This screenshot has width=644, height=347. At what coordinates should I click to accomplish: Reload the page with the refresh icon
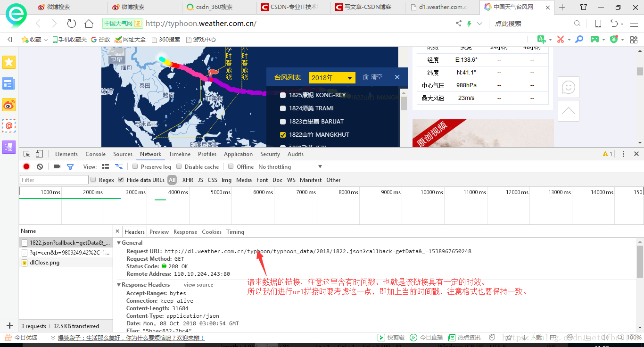[72, 24]
